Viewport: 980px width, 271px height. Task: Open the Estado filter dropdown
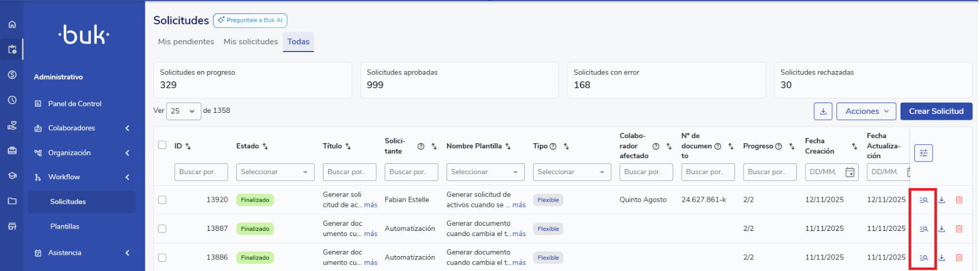pyautogui.click(x=275, y=172)
